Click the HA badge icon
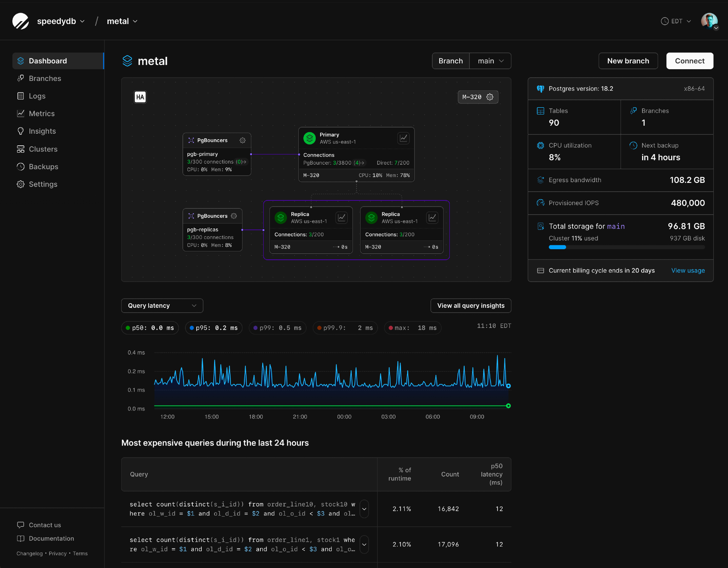The width and height of the screenshot is (728, 568). [140, 97]
